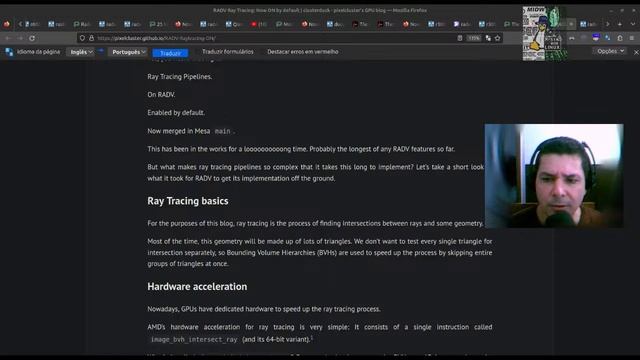Click the purple extension icon in the toolbar
Viewport: 640px width, 360px height.
click(596, 38)
